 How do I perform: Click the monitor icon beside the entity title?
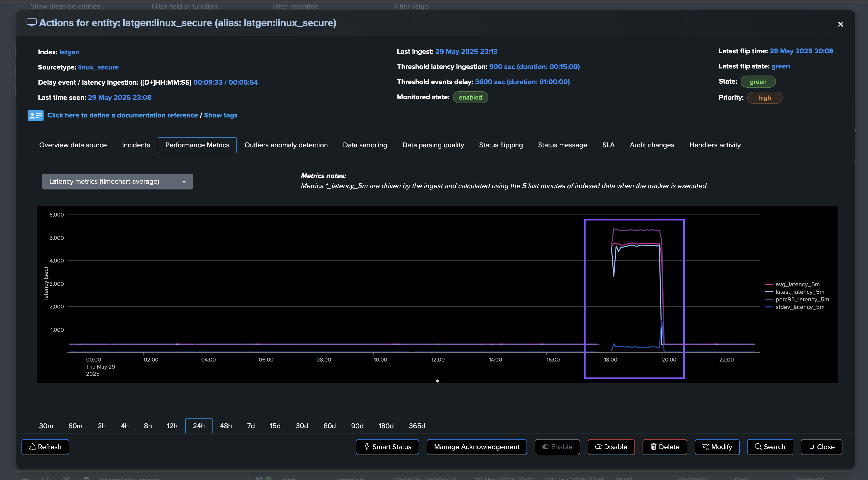click(32, 22)
